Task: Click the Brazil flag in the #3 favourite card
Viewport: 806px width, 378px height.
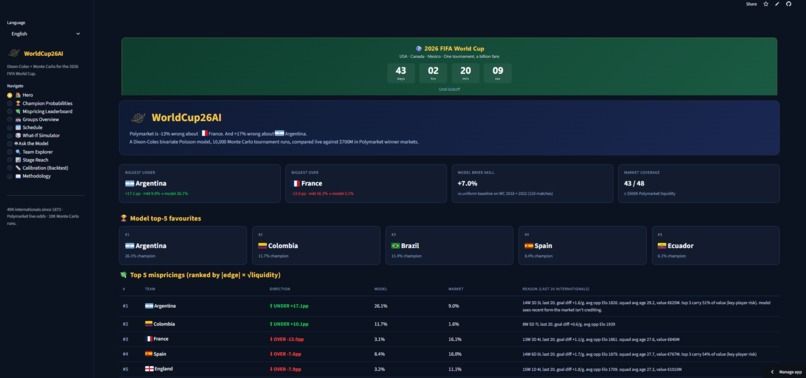Action: 395,246
